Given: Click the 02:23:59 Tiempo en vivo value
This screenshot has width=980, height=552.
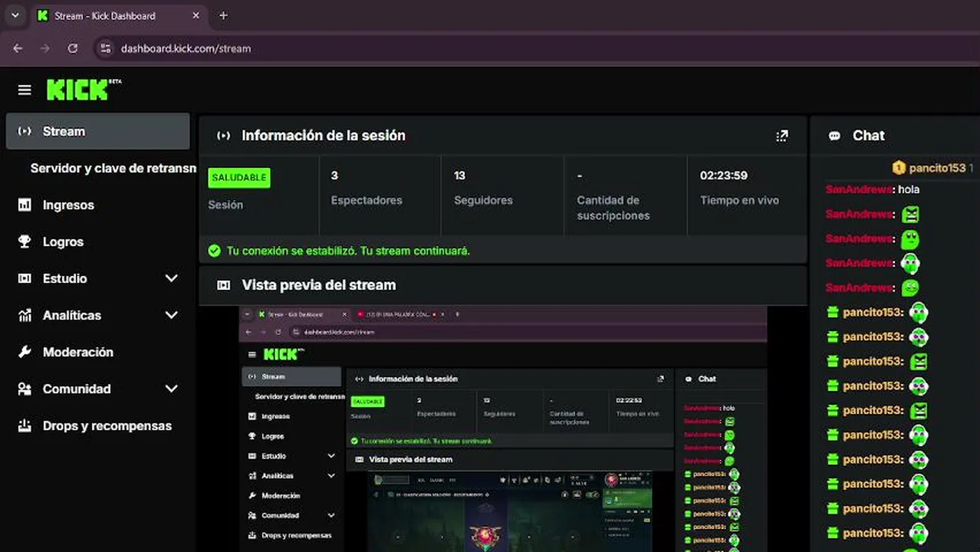Looking at the screenshot, I should click(x=723, y=176).
